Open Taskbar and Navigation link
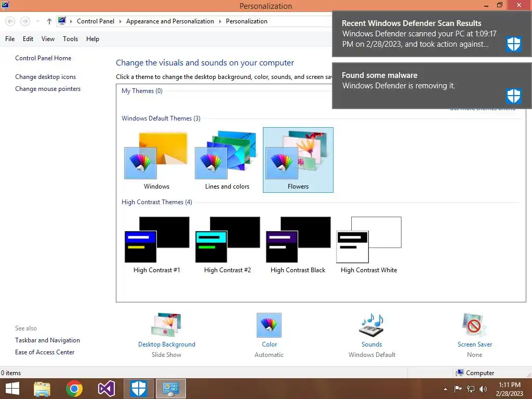 coord(47,340)
